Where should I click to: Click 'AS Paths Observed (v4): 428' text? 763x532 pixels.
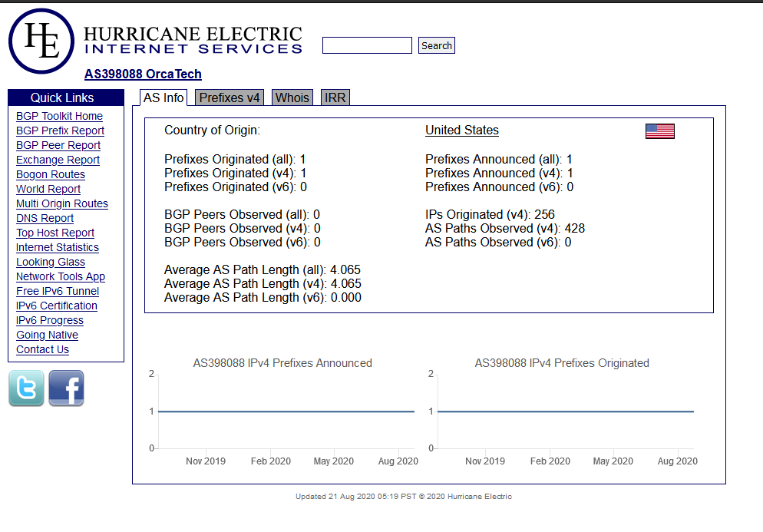pyautogui.click(x=505, y=228)
